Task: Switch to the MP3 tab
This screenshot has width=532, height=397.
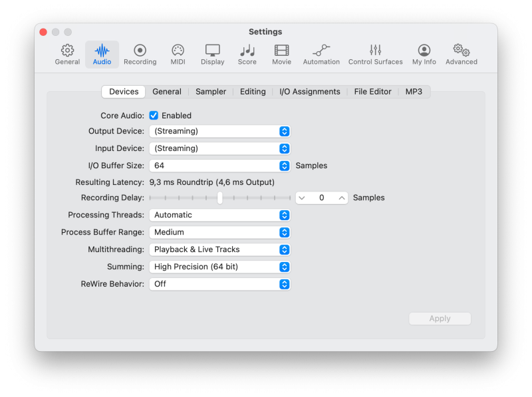Action: tap(414, 92)
